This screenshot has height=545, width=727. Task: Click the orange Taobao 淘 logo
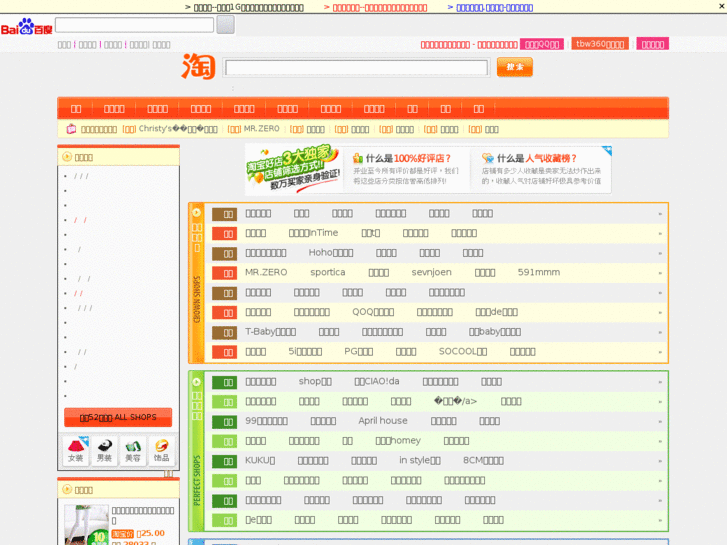[198, 66]
